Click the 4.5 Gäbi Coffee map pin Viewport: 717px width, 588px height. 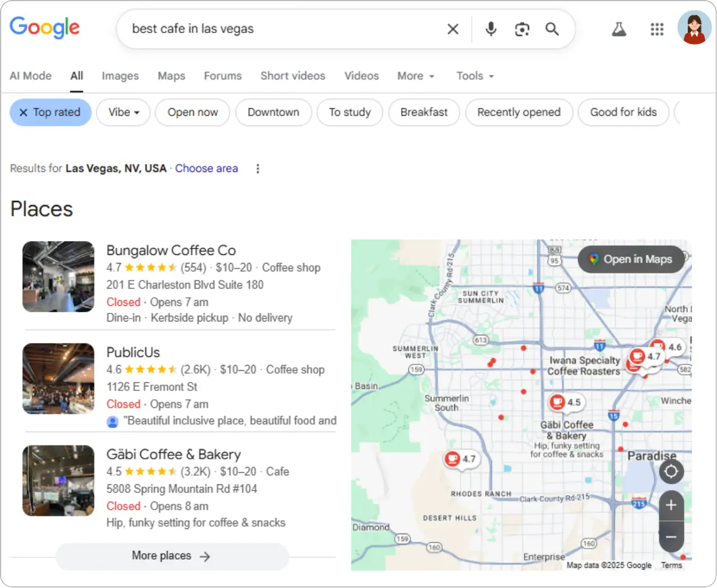point(566,402)
